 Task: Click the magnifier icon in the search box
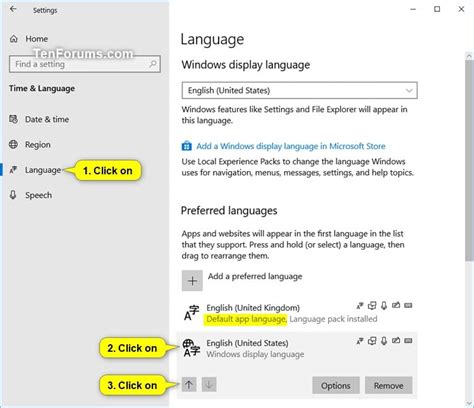click(153, 64)
